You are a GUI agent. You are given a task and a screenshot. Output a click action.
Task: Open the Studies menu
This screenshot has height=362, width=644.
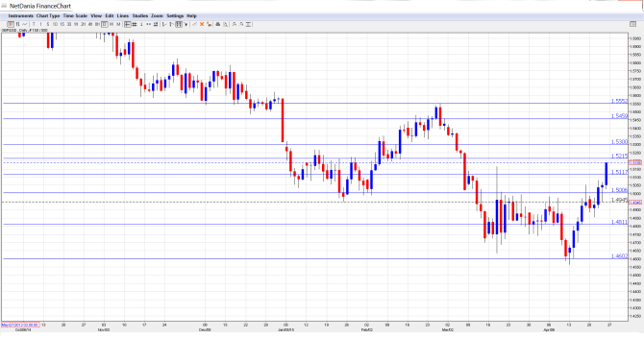coord(140,16)
